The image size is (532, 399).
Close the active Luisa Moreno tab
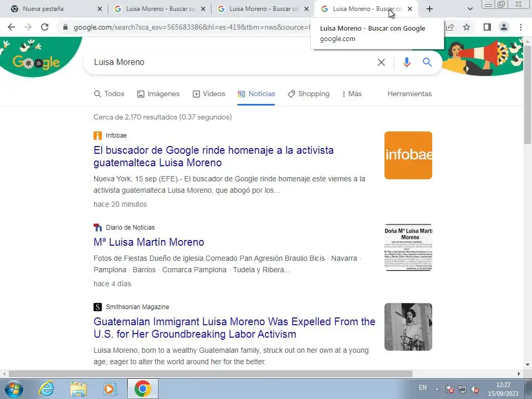410,9
